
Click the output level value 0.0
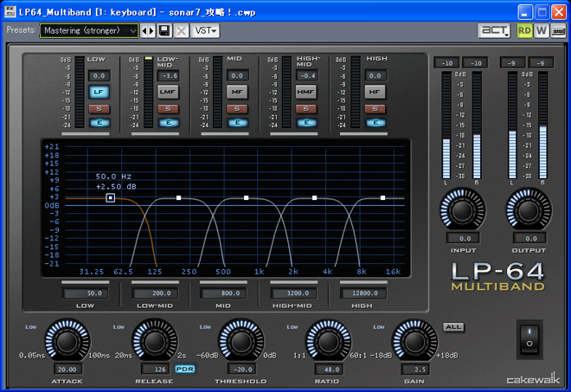[529, 238]
